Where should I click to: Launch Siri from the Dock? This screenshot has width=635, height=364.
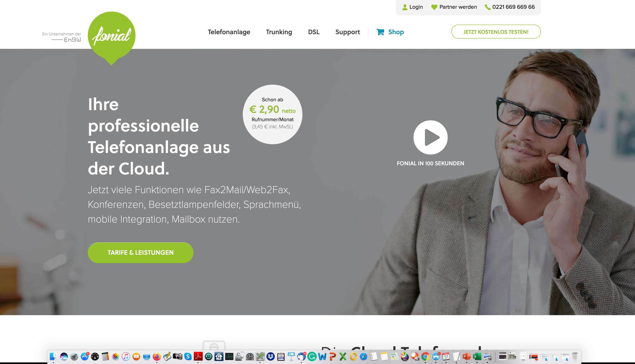tap(64, 356)
